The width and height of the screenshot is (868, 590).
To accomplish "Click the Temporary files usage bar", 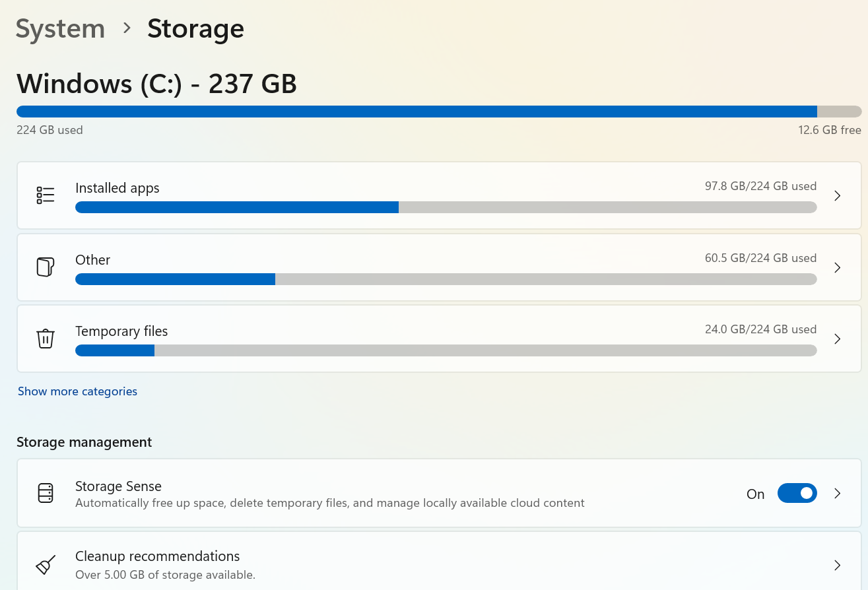I will pos(446,350).
